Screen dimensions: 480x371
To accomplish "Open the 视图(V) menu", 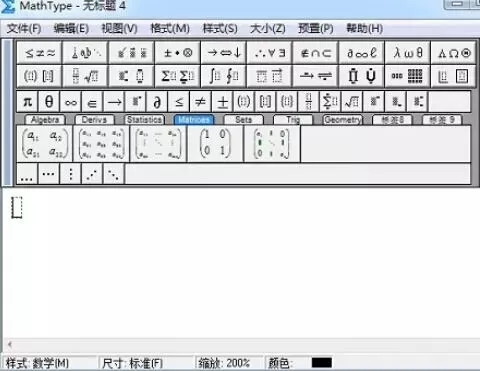I will [x=119, y=28].
